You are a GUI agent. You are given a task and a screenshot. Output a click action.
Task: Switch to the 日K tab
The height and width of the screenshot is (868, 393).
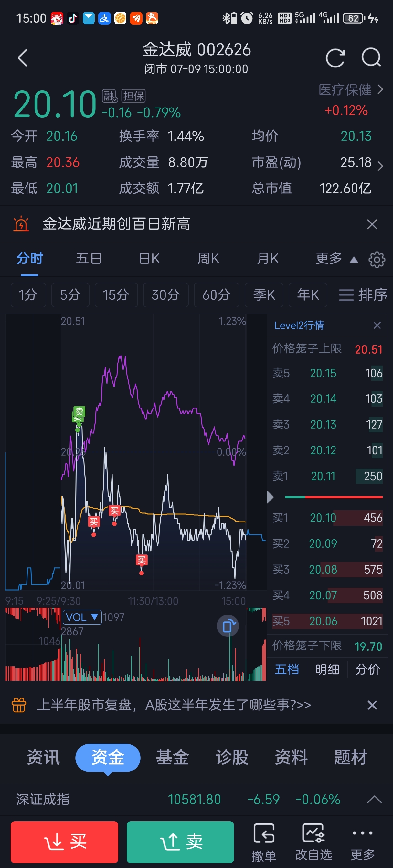pos(149,258)
